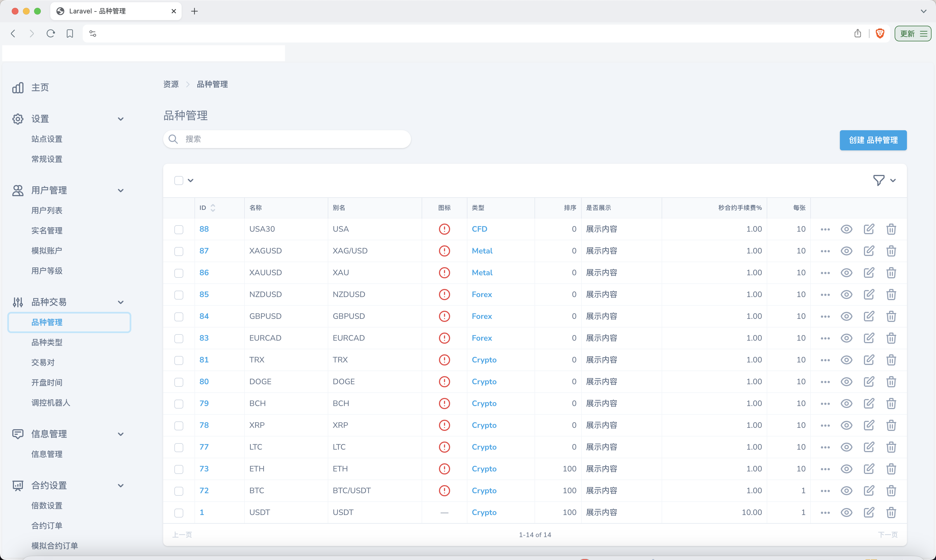Select the checkbox for NZDUSD row

179,295
